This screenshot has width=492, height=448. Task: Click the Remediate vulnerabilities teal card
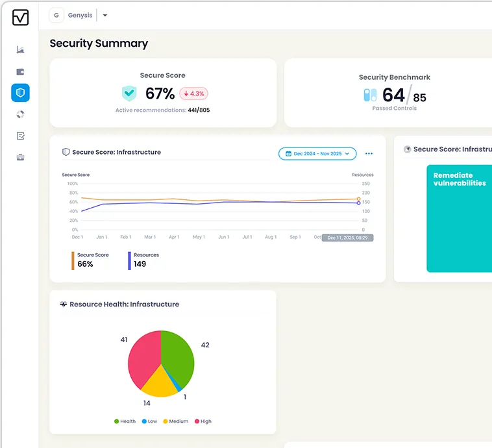tap(459, 218)
